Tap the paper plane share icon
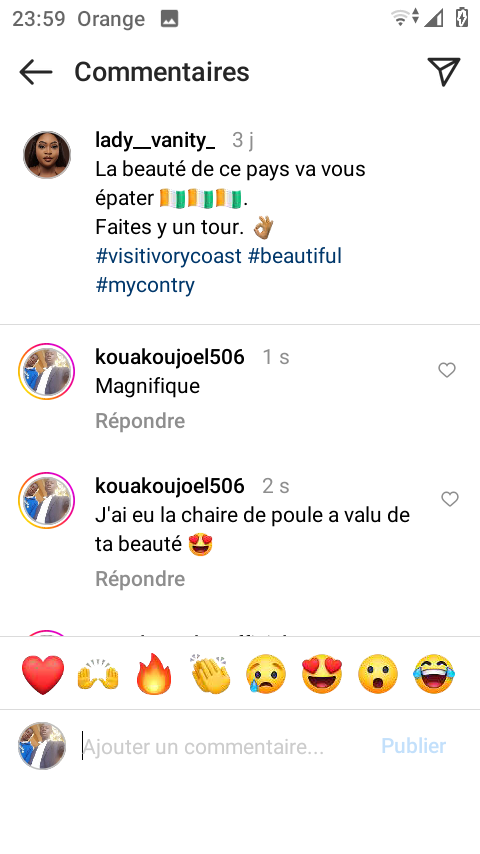The image size is (480, 854). pos(443,71)
